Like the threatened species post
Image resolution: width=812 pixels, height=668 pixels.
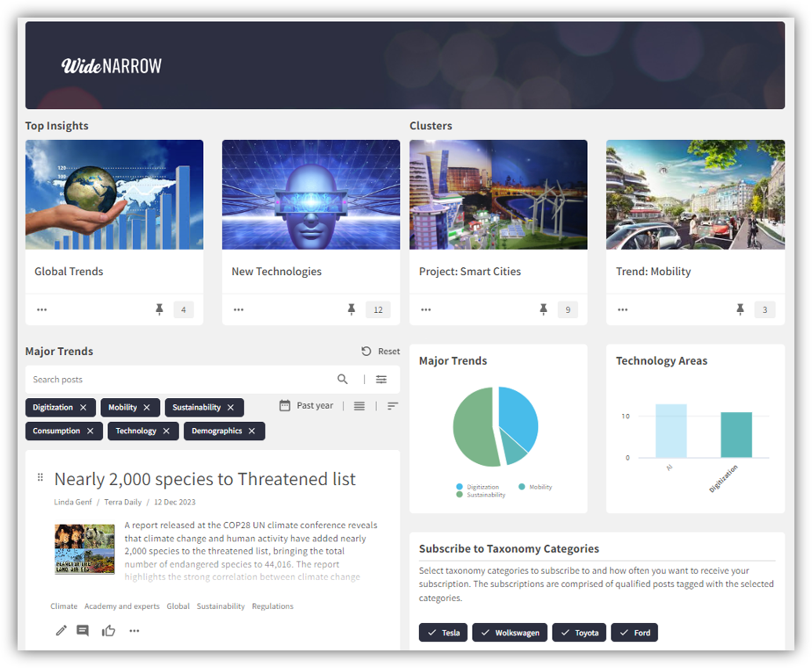point(108,630)
